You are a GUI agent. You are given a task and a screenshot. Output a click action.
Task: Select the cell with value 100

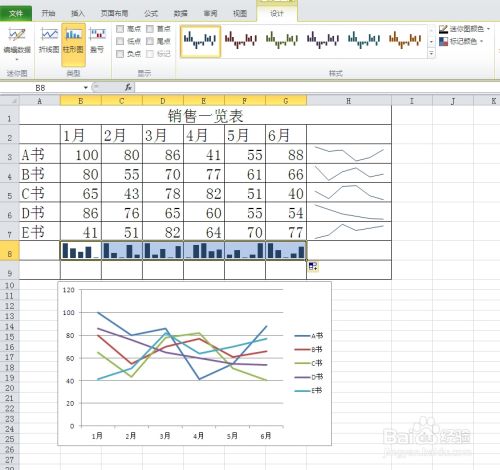[x=81, y=154]
